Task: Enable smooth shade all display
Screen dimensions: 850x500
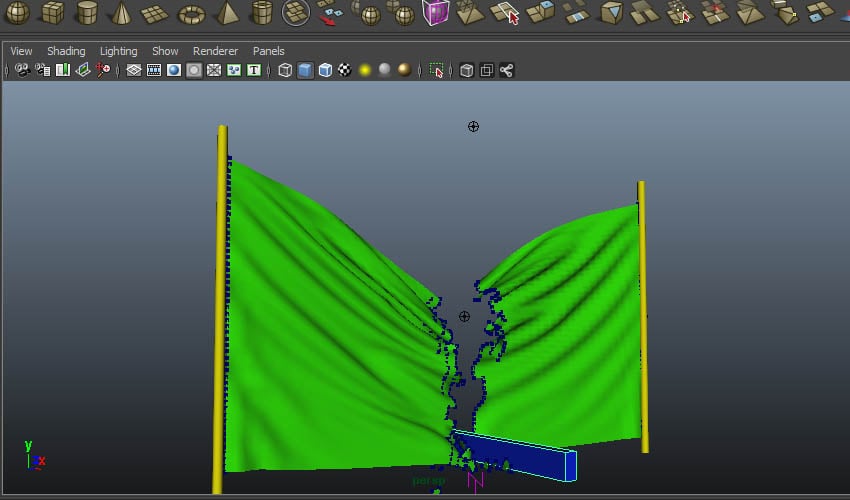Action: click(x=305, y=70)
